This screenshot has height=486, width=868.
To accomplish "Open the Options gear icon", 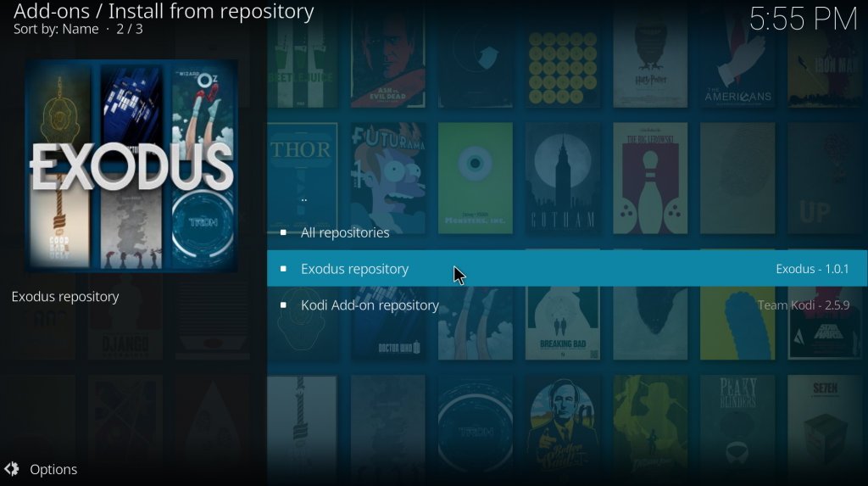I will 12,469.
